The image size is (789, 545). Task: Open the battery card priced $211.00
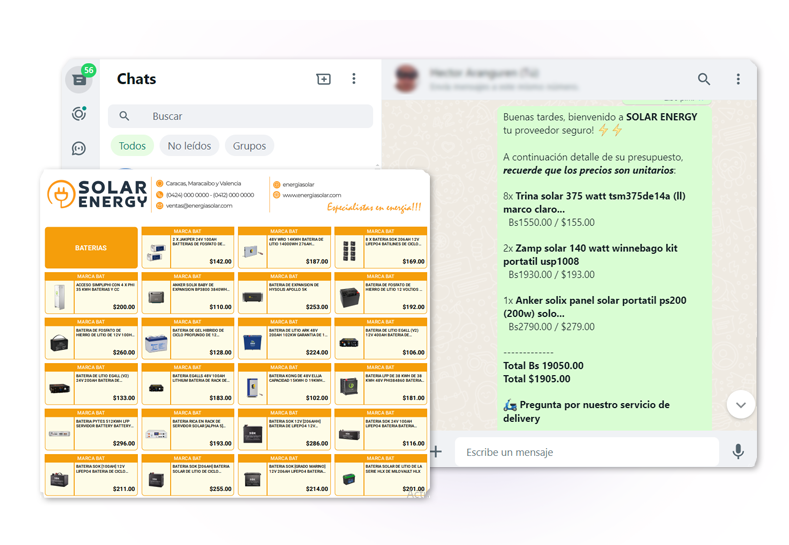click(91, 475)
